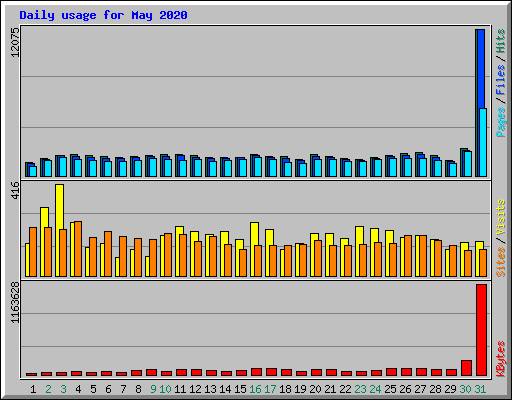This screenshot has height=400, width=512.
Task: Click the red KBytes bar for day 30
Action: tap(466, 368)
